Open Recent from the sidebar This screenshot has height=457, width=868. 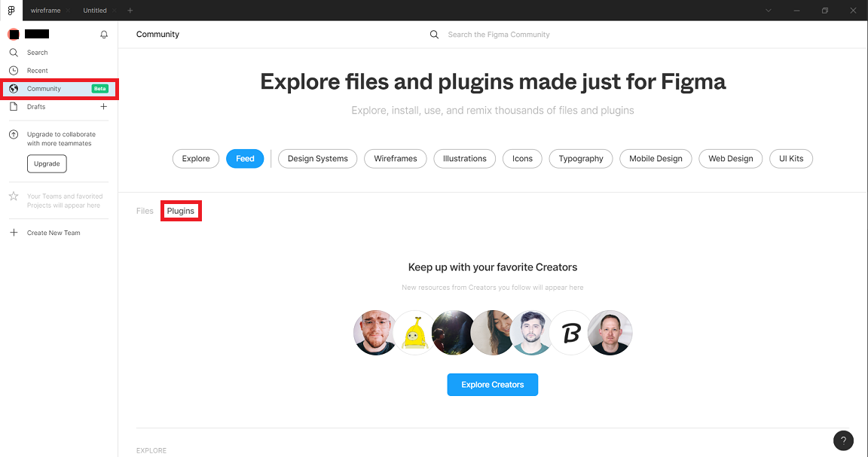coord(35,70)
